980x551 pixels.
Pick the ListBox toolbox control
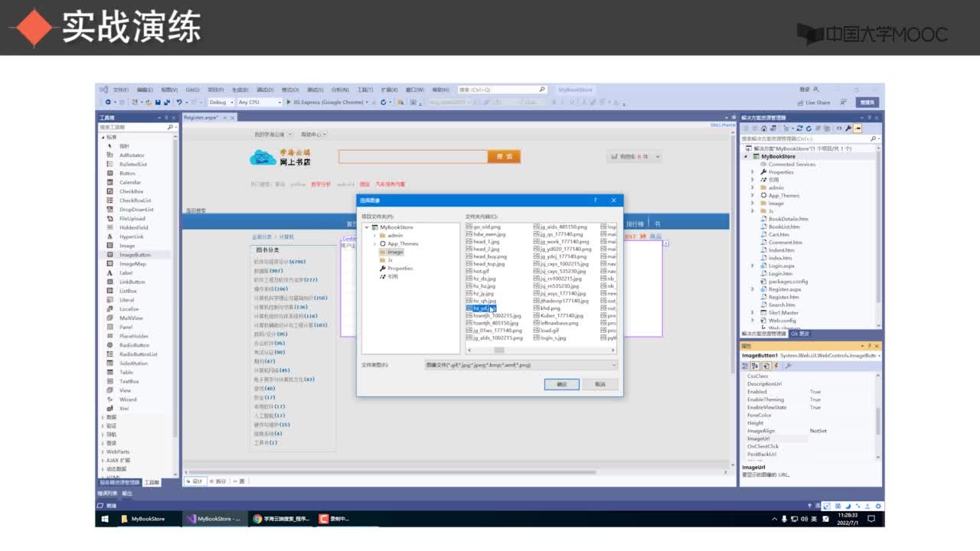tap(128, 291)
